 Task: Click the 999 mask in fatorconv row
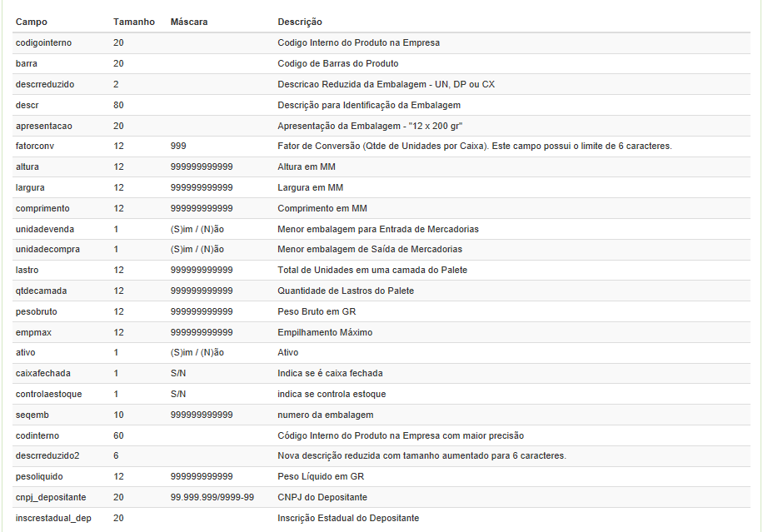[x=178, y=146]
